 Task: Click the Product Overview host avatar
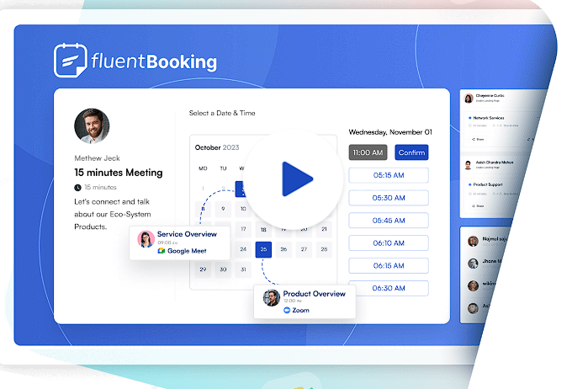(x=271, y=297)
